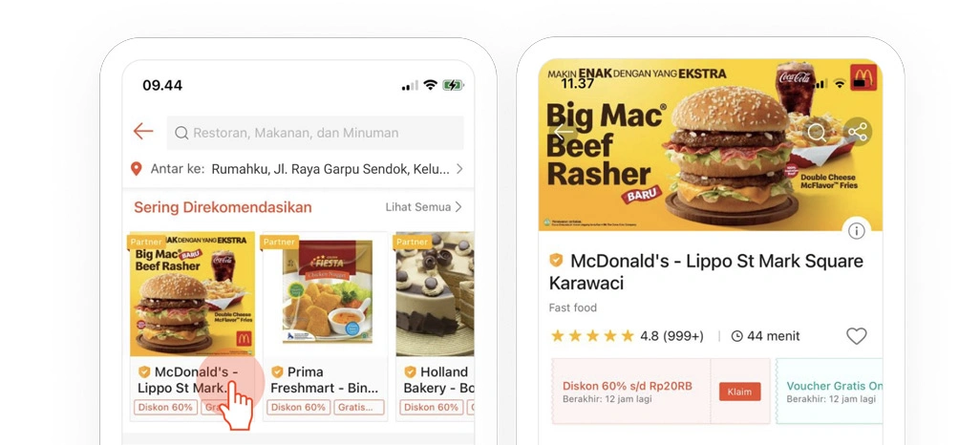Tap the orange back arrow beside the search bar
The width and height of the screenshot is (980, 445).
(143, 131)
